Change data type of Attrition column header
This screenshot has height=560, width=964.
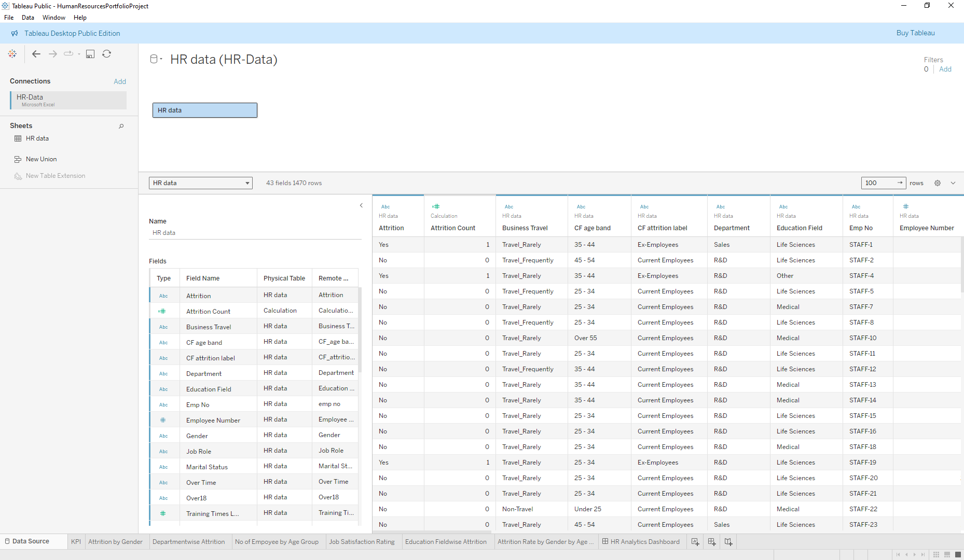[x=385, y=207]
